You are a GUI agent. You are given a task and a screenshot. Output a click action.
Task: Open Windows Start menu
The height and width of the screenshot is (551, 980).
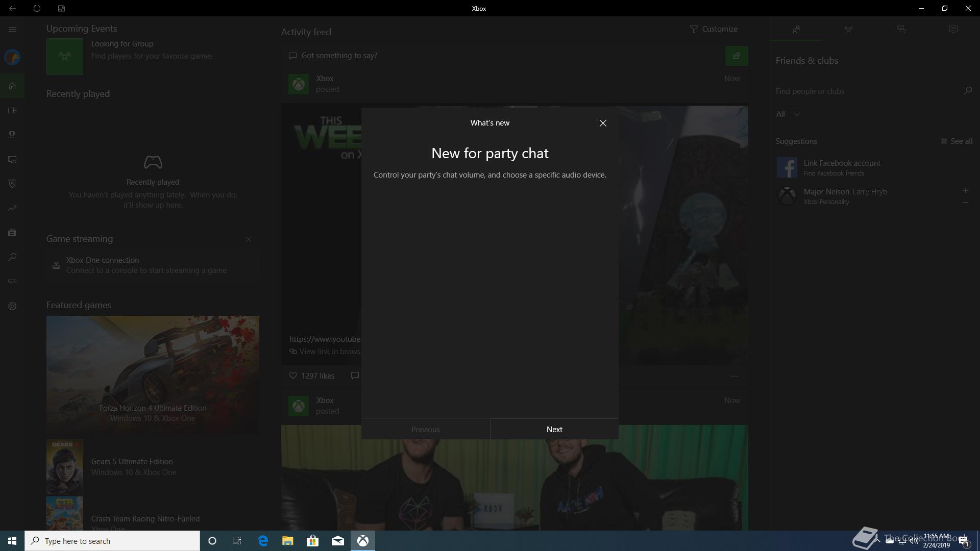click(12, 541)
